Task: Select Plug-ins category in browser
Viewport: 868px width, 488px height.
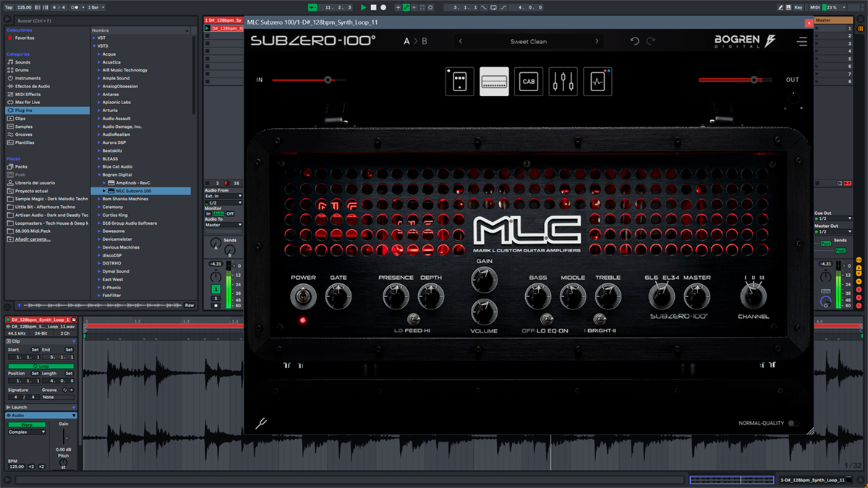Action: (48, 111)
